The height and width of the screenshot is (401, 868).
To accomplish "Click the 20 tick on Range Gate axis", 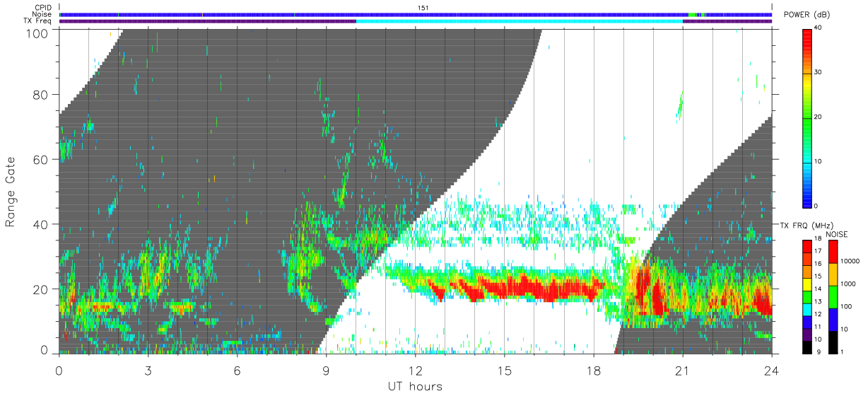I will tap(42, 289).
